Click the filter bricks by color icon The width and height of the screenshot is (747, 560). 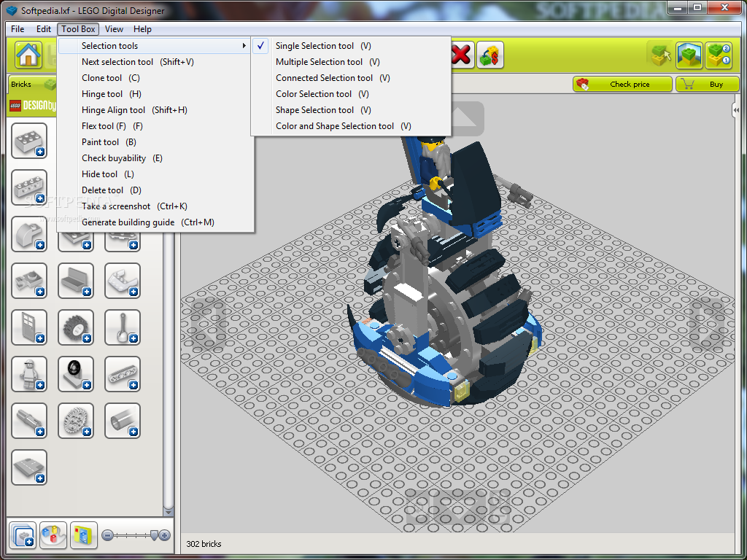53,535
